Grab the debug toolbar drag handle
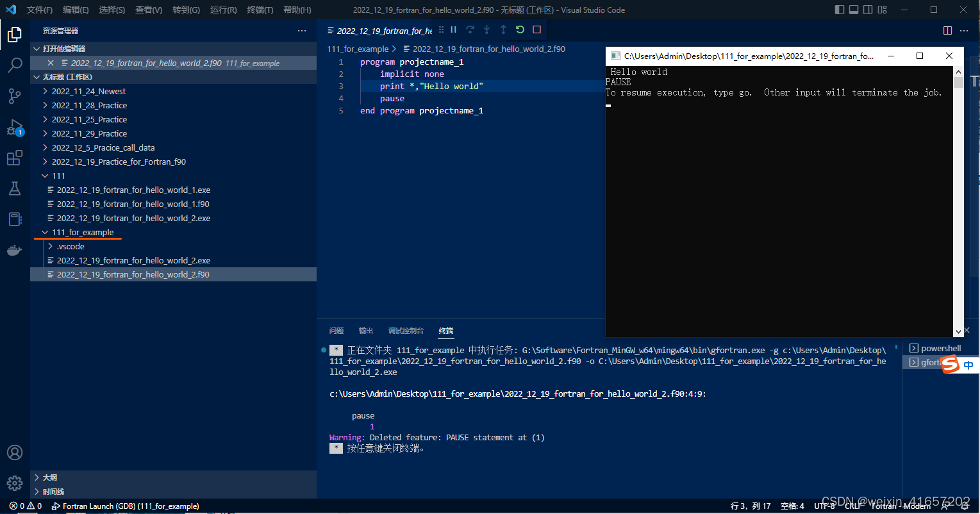 (441, 29)
